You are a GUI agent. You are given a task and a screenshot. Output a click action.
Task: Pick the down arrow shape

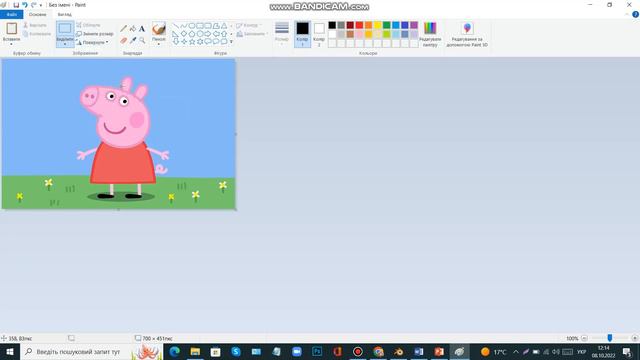coord(176,42)
